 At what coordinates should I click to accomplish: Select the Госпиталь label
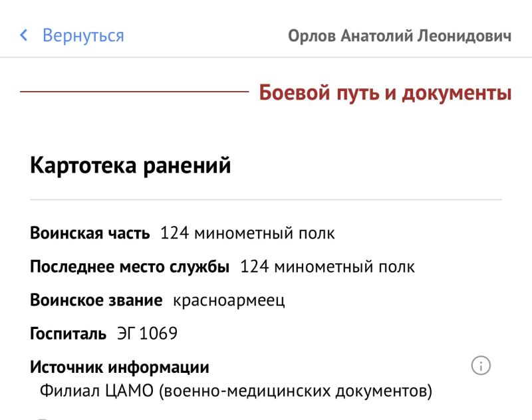pyautogui.click(x=68, y=334)
